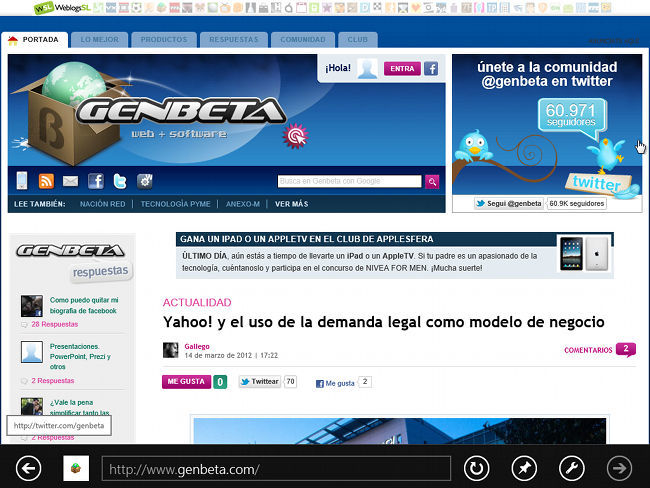Open Genbeta Twitter bird icon in header bar
The height and width of the screenshot is (488, 650).
click(x=120, y=181)
